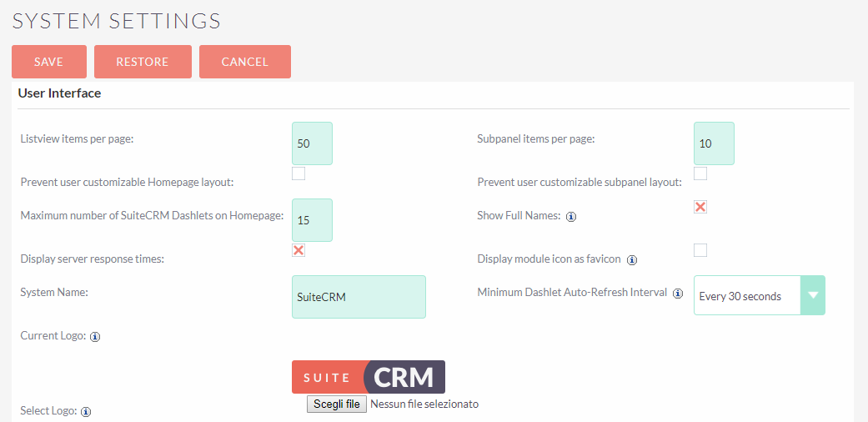Click info icon next to Current Logo
The width and height of the screenshot is (868, 422).
[x=95, y=337]
